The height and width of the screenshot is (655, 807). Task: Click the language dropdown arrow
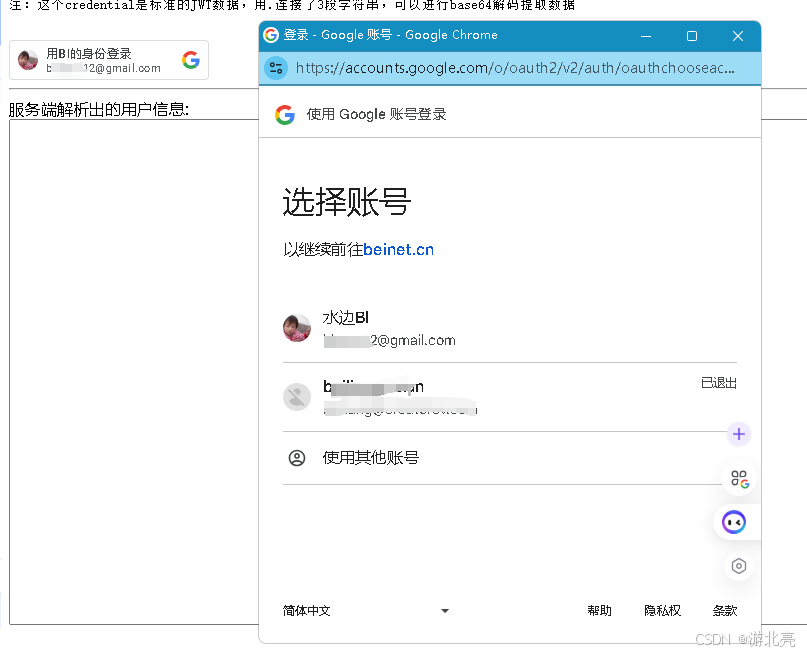click(445, 611)
